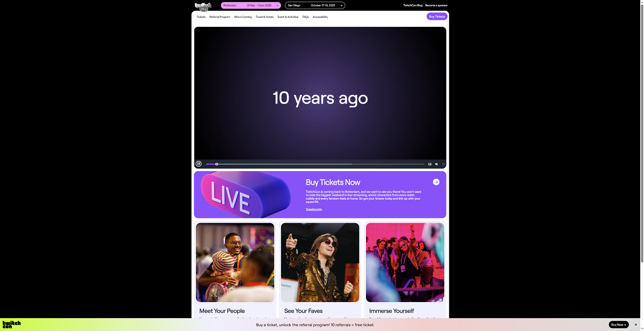The height and width of the screenshot is (331, 644).
Task: Unmute the video sound
Action: coord(436,164)
